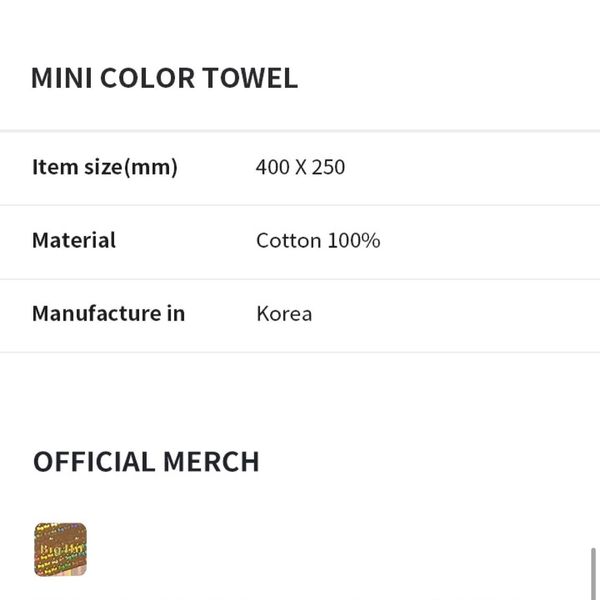
Task: Click the page scrollbar thumb
Action: (x=595, y=573)
